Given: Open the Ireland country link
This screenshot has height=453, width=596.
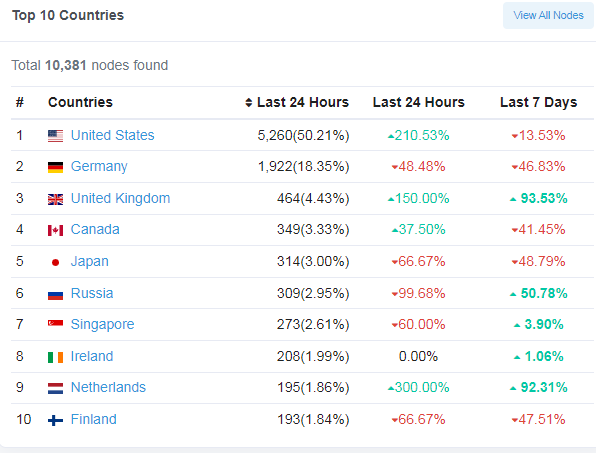Looking at the screenshot, I should (x=92, y=356).
